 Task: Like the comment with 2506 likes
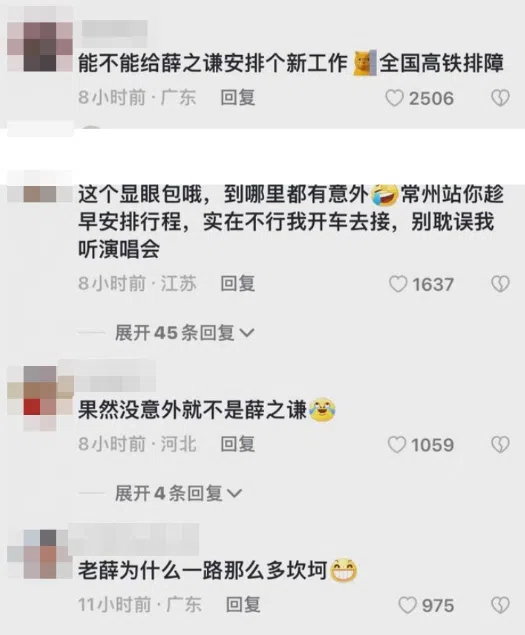394,98
